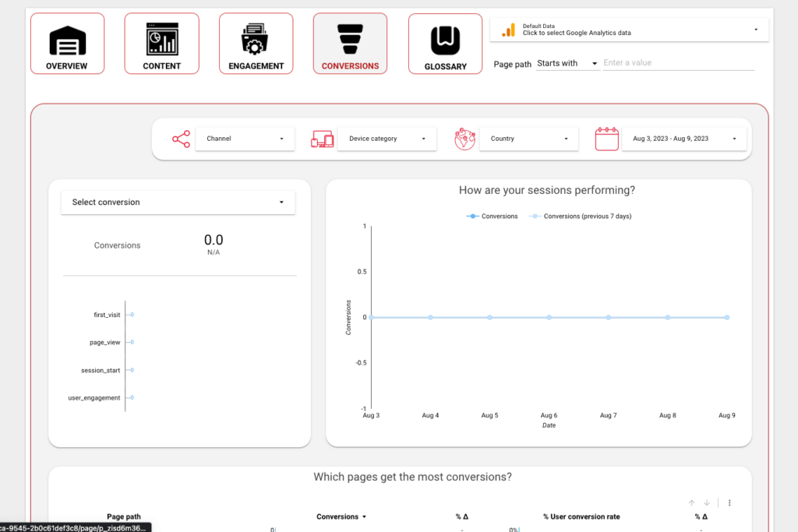
Task: Click the Aug 9 data point on chart
Action: click(x=727, y=317)
